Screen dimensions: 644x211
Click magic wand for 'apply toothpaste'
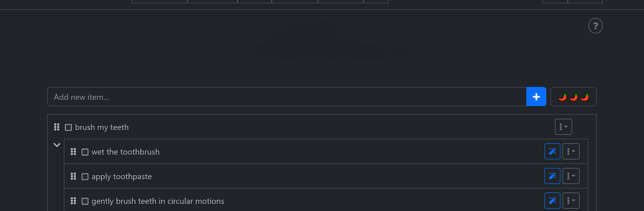coord(552,176)
